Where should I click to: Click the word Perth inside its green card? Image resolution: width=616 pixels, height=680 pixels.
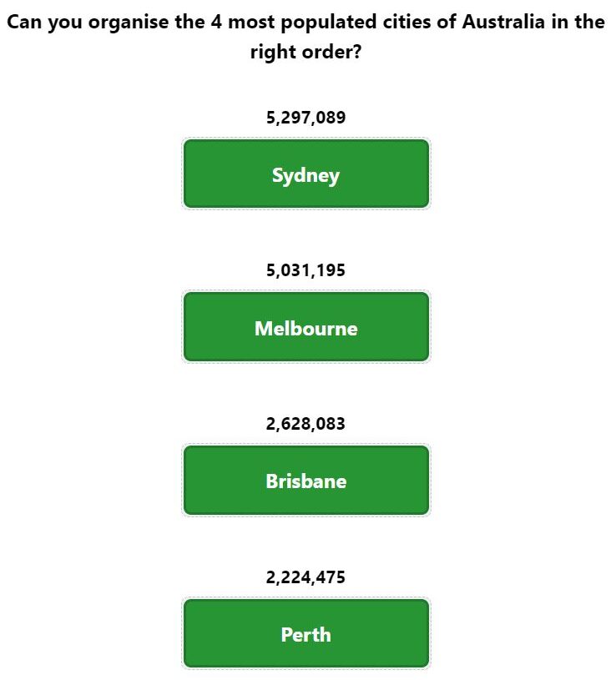point(306,634)
